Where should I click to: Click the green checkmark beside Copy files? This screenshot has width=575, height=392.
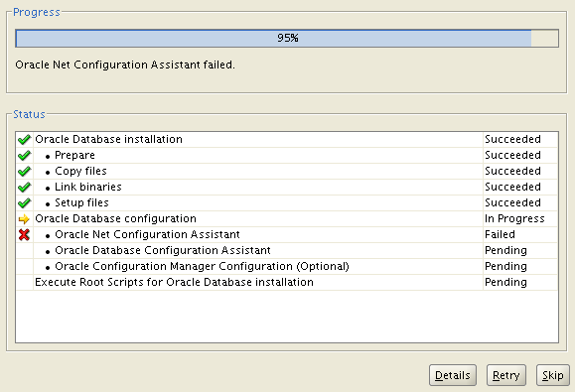pos(24,171)
